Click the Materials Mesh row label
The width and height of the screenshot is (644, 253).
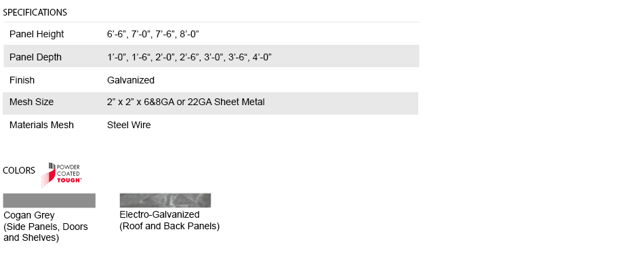(x=41, y=125)
